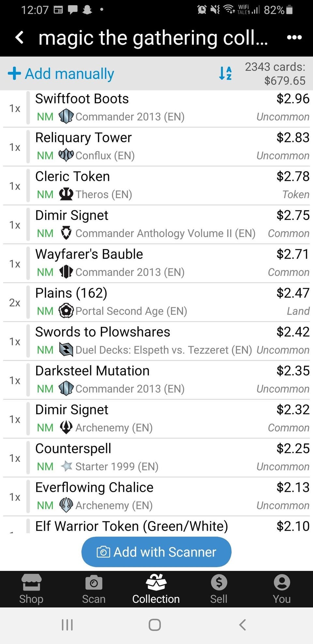313x644 pixels.
Task: Open the You profile tab
Action: (x=282, y=589)
